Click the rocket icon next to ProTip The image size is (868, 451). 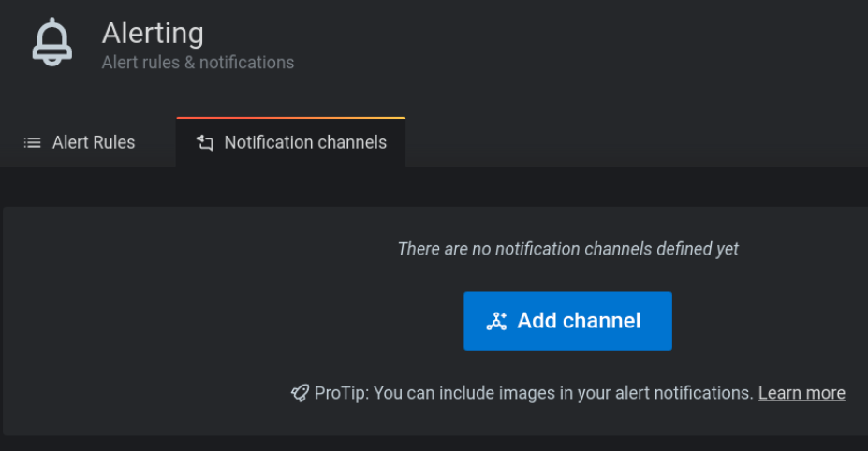click(x=300, y=394)
